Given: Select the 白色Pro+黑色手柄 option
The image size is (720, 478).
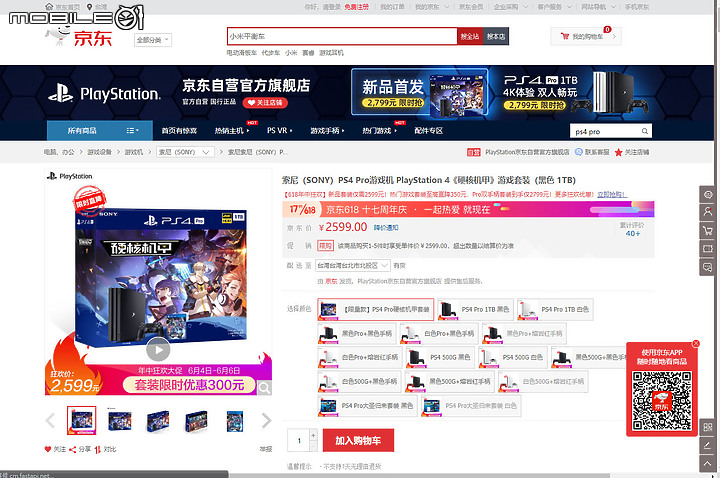Looking at the screenshot, I should 439,333.
